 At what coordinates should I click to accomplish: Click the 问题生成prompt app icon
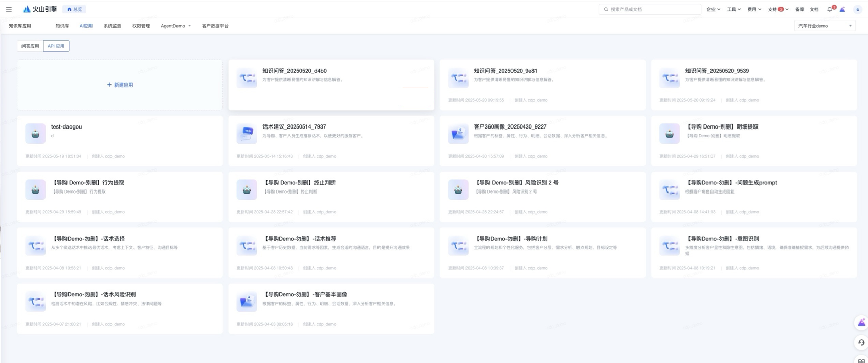pyautogui.click(x=669, y=189)
